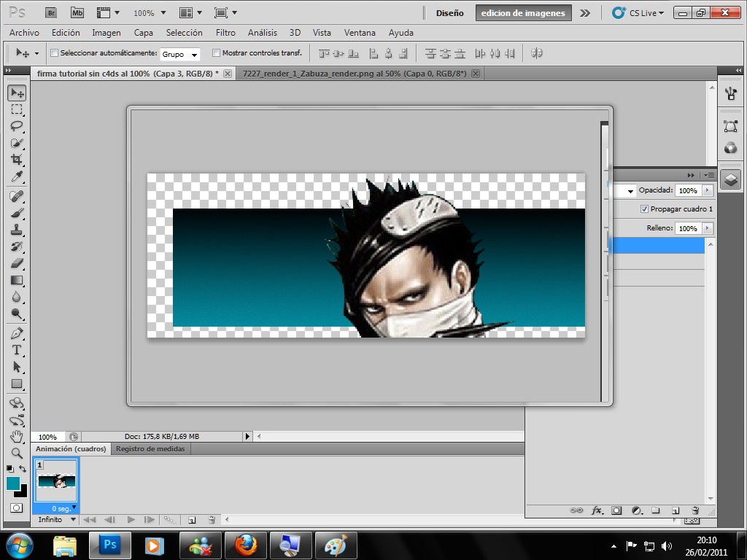Show more workspaces with the double chevron
This screenshot has width=747, height=560.
click(x=584, y=13)
